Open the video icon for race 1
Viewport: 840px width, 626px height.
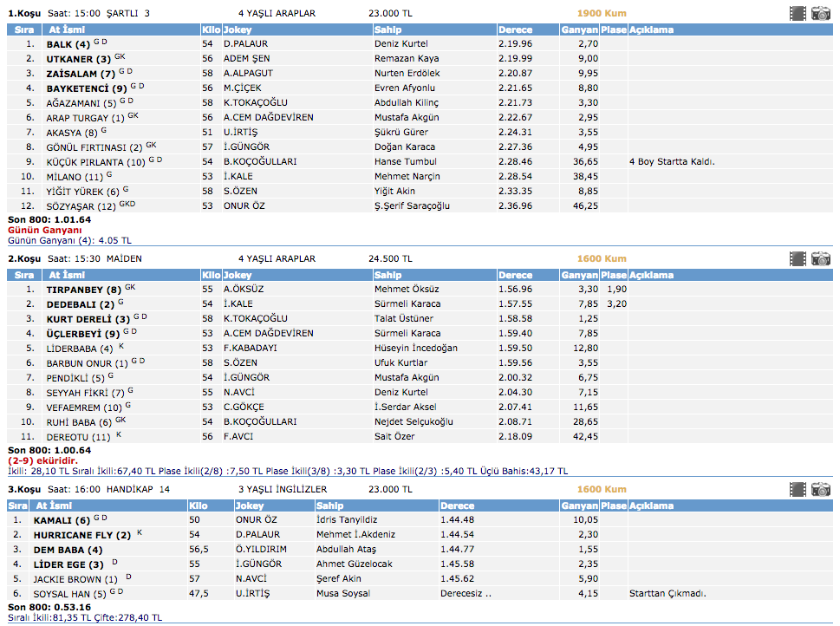coord(798,13)
